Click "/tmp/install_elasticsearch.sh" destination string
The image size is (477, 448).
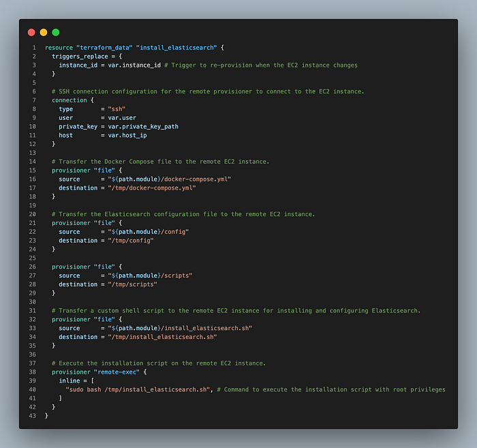(162, 338)
